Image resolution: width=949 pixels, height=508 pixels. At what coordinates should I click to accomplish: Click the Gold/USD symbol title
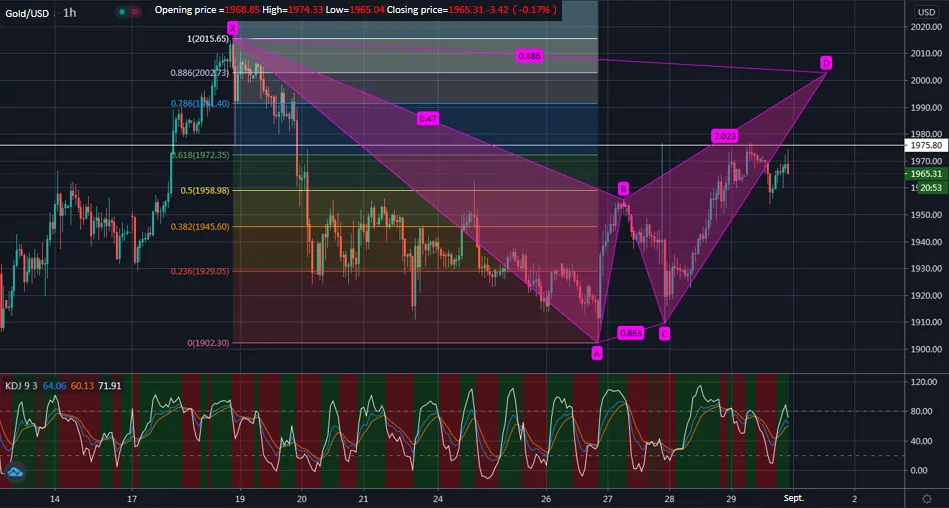tap(27, 13)
